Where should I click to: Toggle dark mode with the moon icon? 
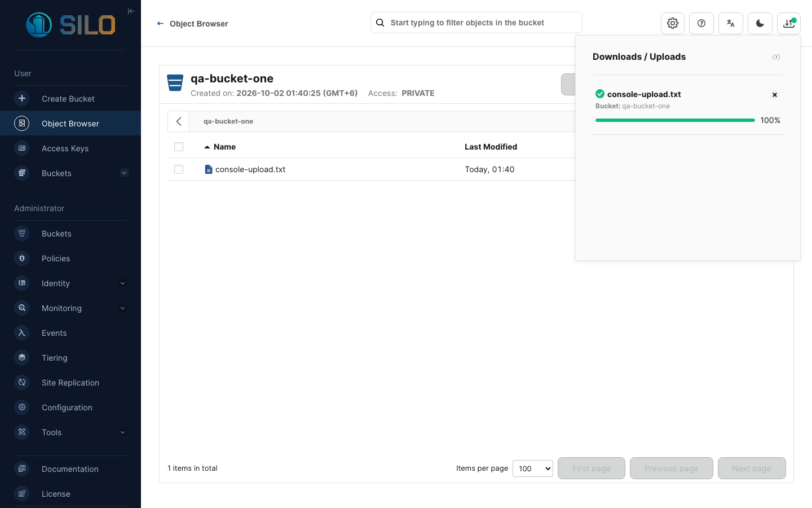click(x=760, y=23)
